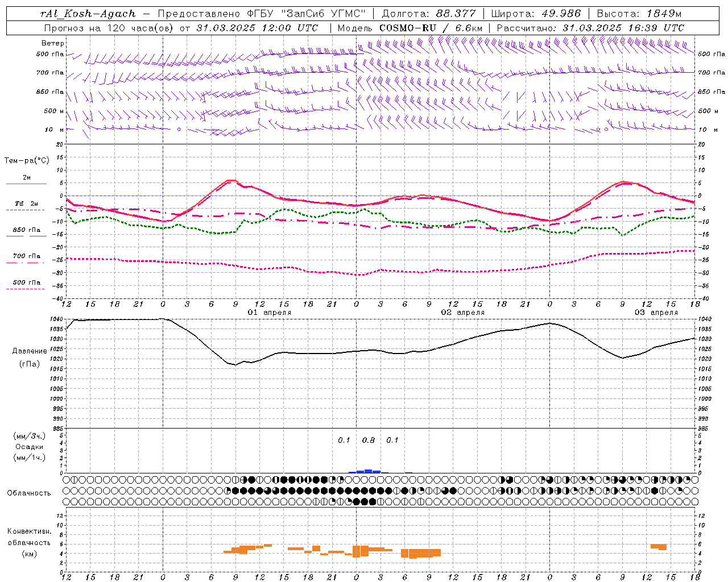Screen dimensions: 728x582
Task: Click the 03 апреля date label
Action: point(656,313)
